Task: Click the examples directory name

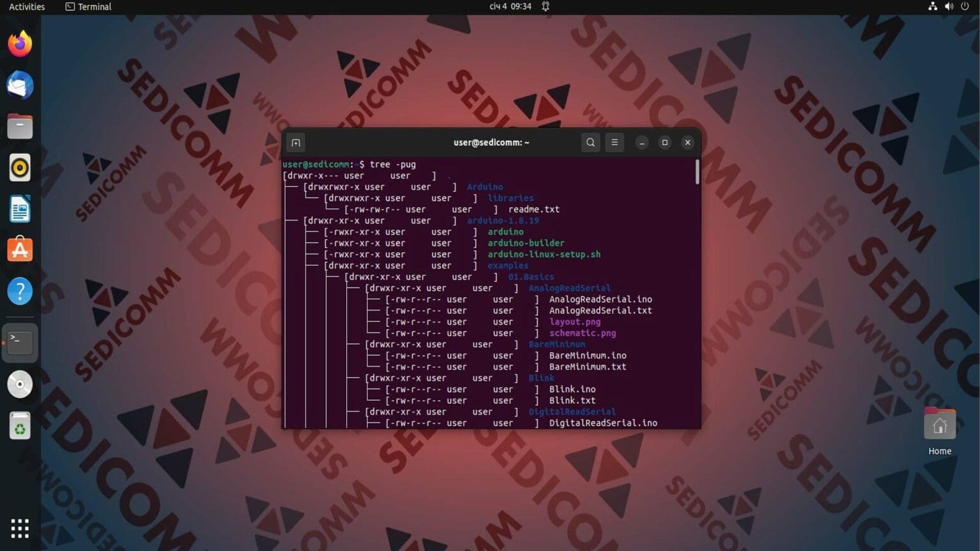Action: point(508,265)
